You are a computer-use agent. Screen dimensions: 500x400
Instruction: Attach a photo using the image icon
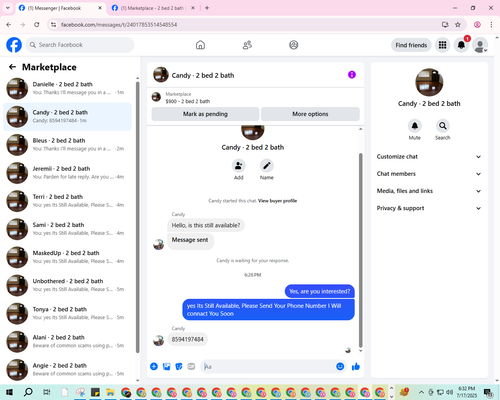pos(166,367)
